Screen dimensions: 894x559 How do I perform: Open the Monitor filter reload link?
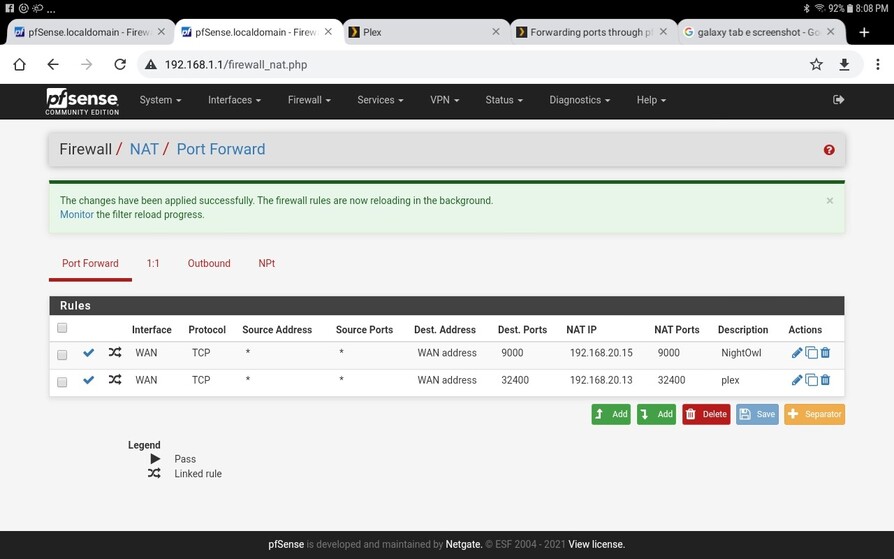point(76,214)
